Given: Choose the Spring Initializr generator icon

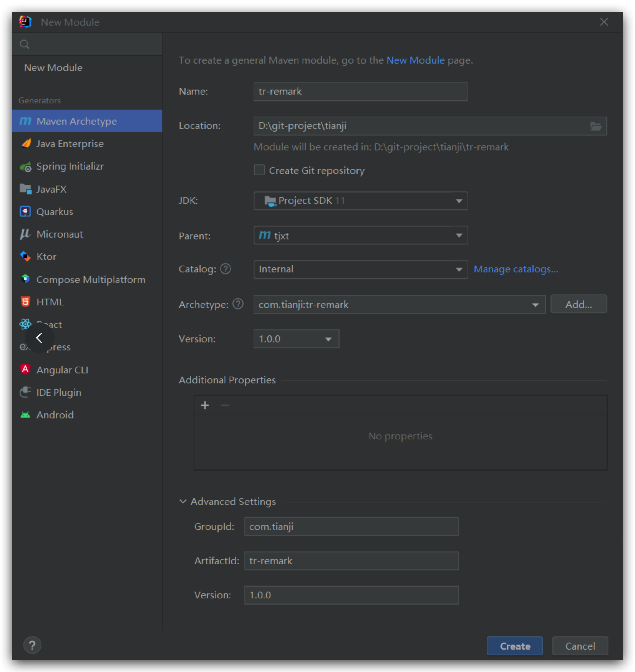Looking at the screenshot, I should (x=26, y=166).
